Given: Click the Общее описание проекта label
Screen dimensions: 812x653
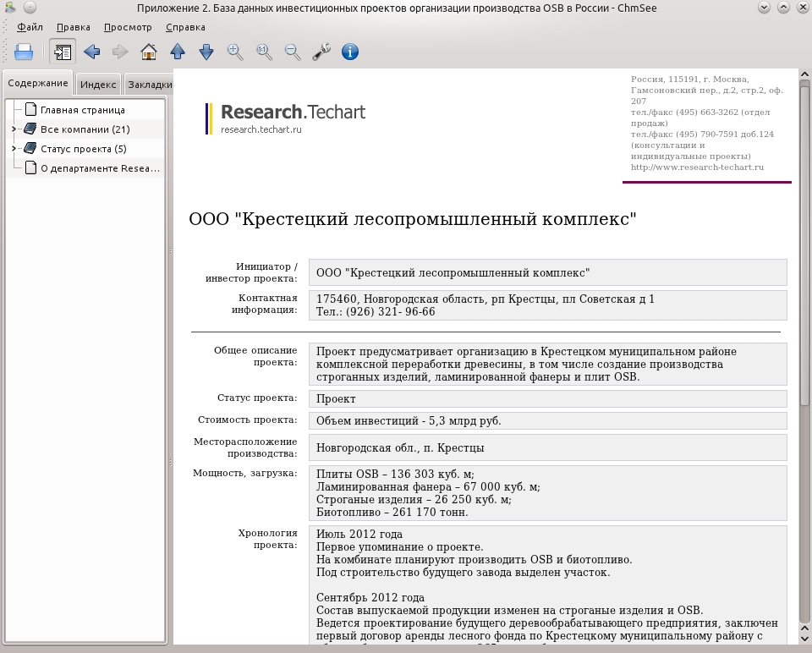Looking at the screenshot, I should click(255, 356).
